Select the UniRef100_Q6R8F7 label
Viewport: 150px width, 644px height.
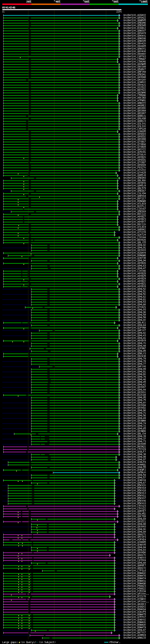(135, 566)
